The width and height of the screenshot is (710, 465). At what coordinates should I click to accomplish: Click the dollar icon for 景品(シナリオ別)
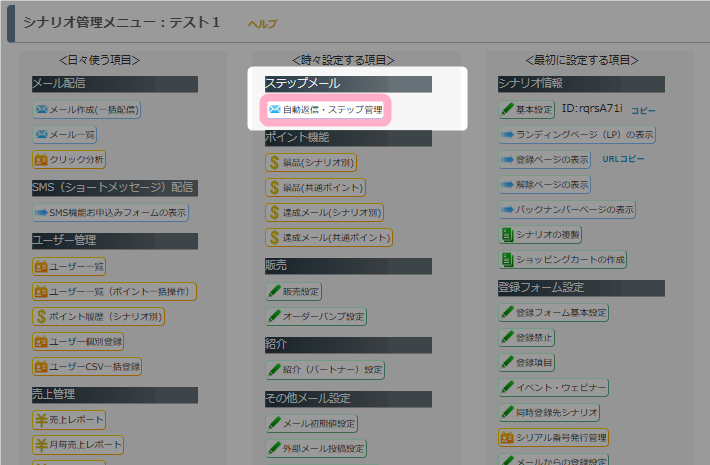click(x=274, y=162)
